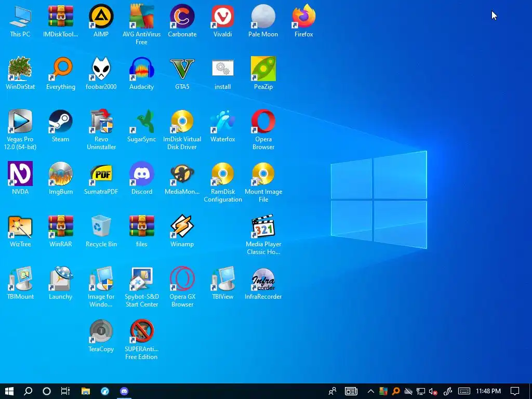Open News and interests taskbar widget
Image resolution: width=532 pixels, height=399 pixels.
pyautogui.click(x=351, y=391)
